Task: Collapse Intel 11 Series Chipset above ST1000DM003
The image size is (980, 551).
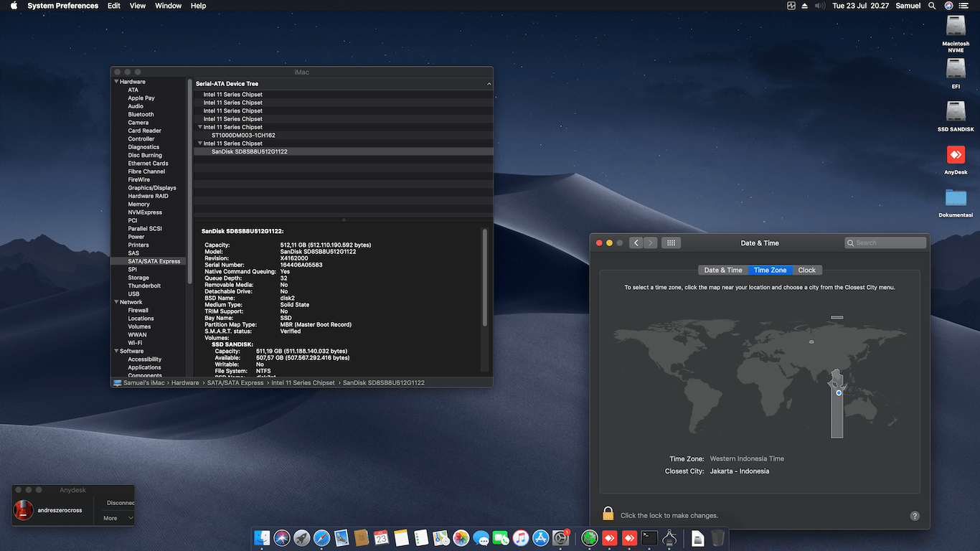Action: (199, 127)
